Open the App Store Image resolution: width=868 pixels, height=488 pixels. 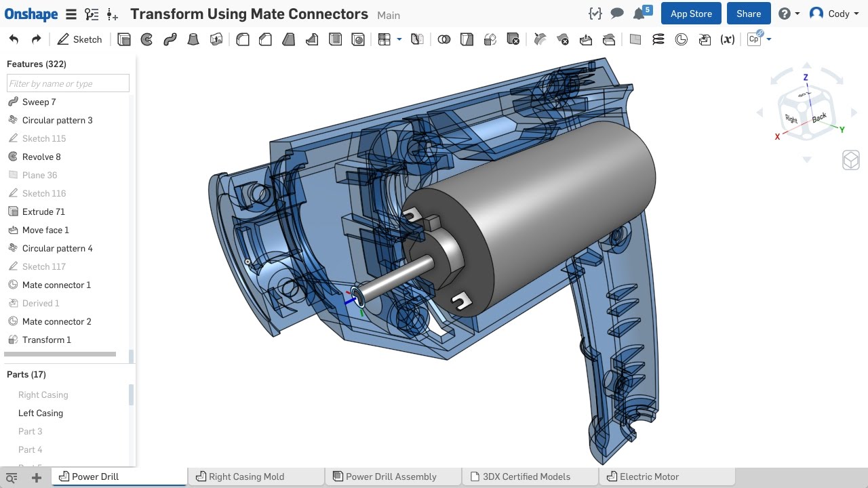pos(690,13)
